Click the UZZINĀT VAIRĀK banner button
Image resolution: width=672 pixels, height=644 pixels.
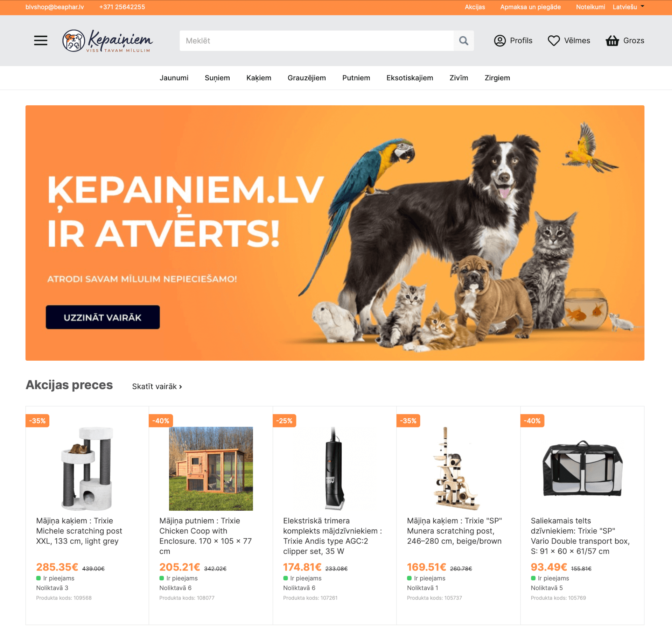click(103, 317)
